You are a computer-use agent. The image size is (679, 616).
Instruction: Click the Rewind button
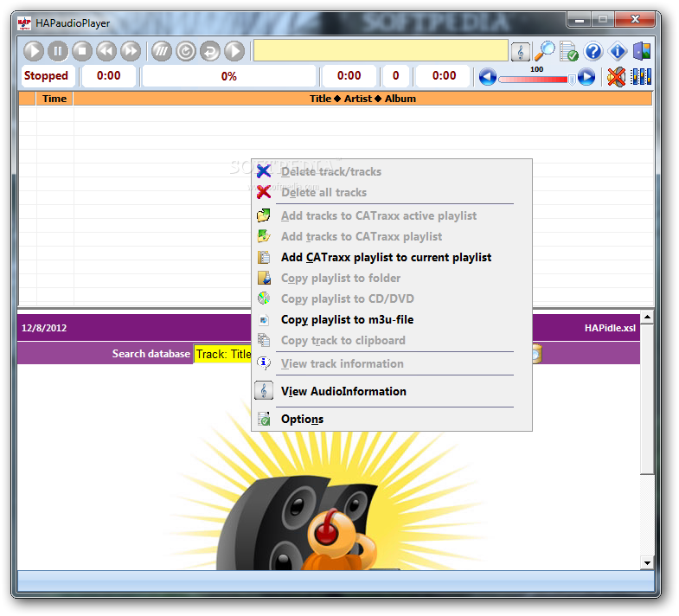(106, 52)
